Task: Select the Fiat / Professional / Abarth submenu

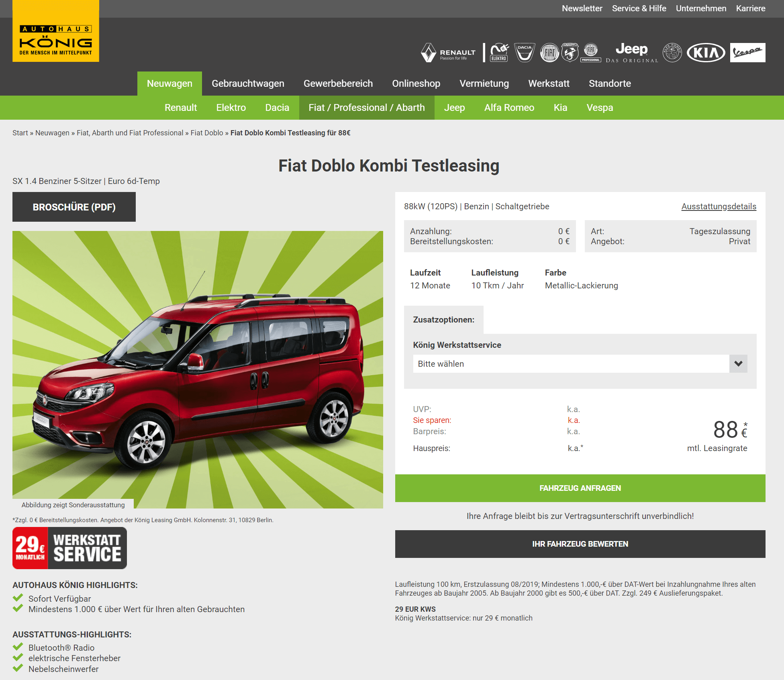Action: point(367,108)
